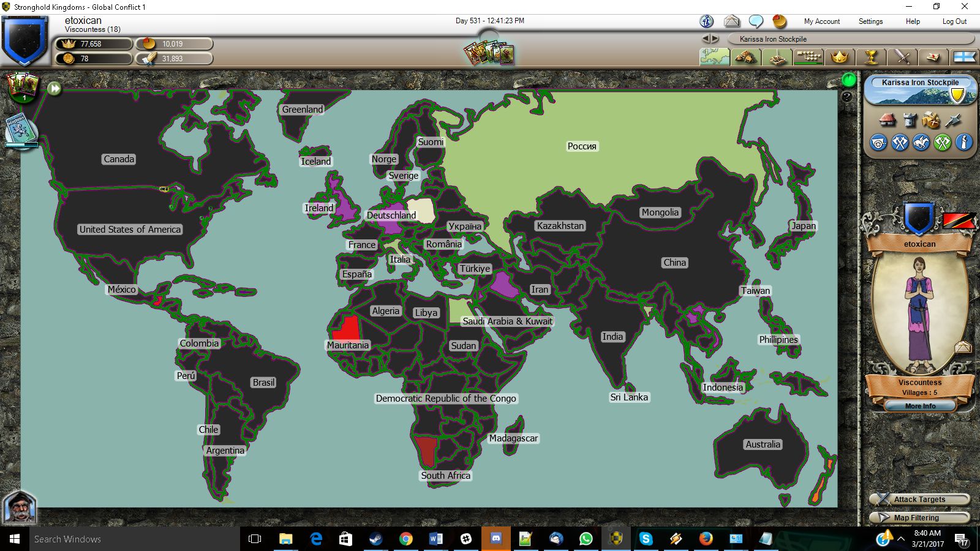Select the Australia country label
The image size is (980, 551).
coord(763,444)
